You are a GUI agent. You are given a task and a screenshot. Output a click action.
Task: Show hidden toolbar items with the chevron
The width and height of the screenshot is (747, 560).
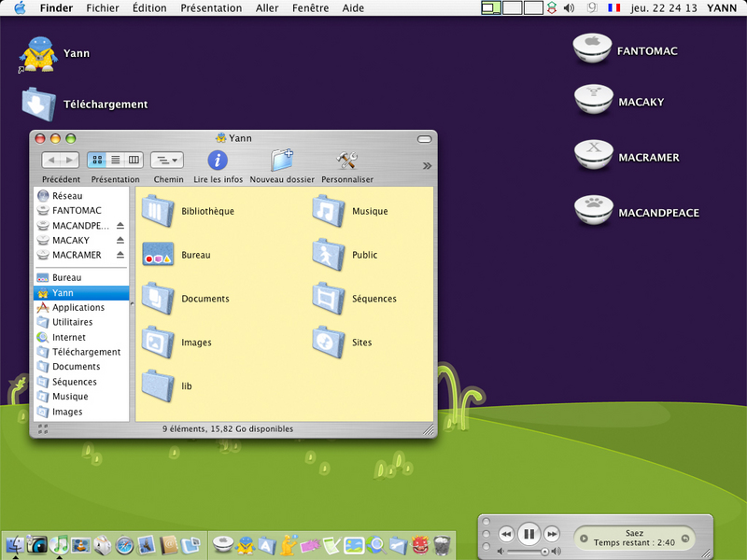pyautogui.click(x=427, y=166)
